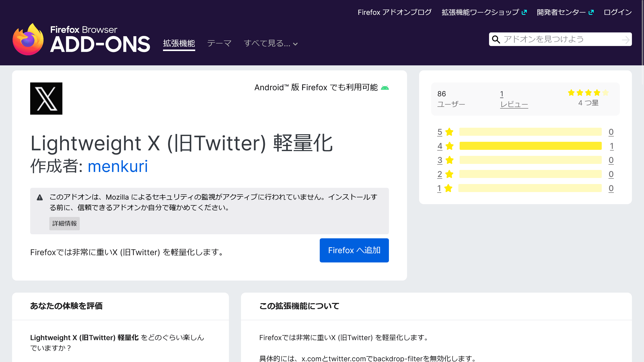Click the count 0 for 3-star reviews
Screen dimensions: 644x362
[x=611, y=160]
